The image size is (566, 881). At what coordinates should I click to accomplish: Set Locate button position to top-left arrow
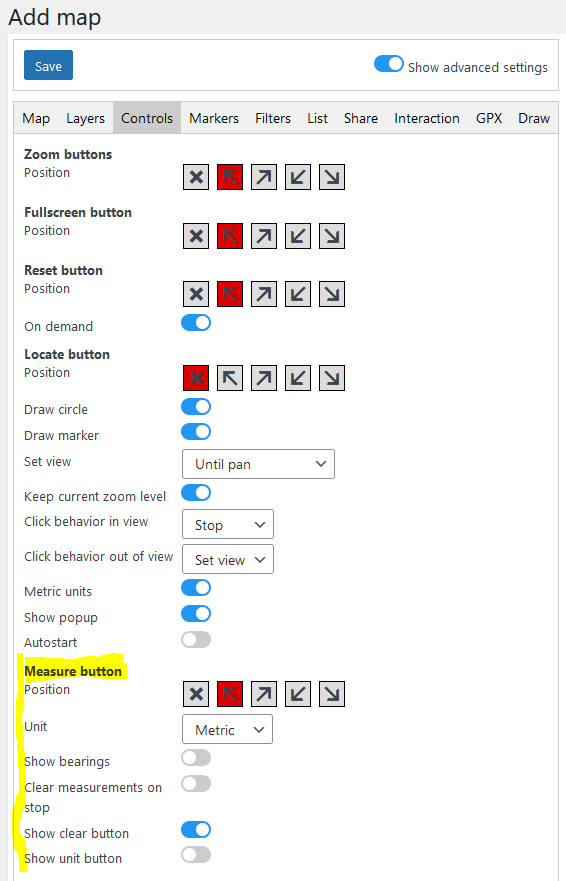pyautogui.click(x=230, y=378)
